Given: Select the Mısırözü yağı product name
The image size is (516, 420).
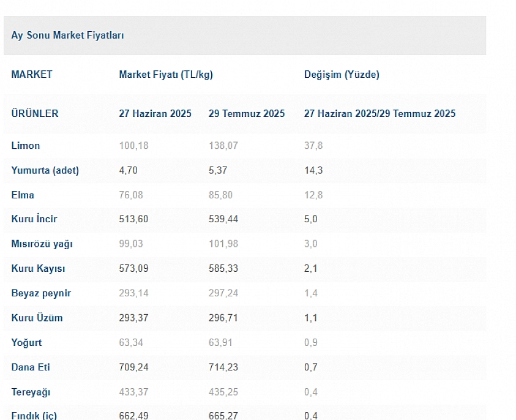Looking at the screenshot, I should coord(42,244).
